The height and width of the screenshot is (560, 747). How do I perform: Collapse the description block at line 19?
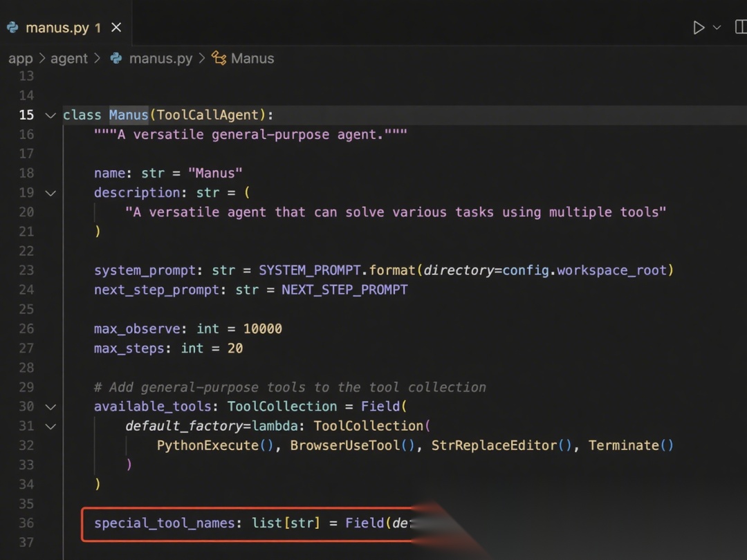tap(50, 194)
